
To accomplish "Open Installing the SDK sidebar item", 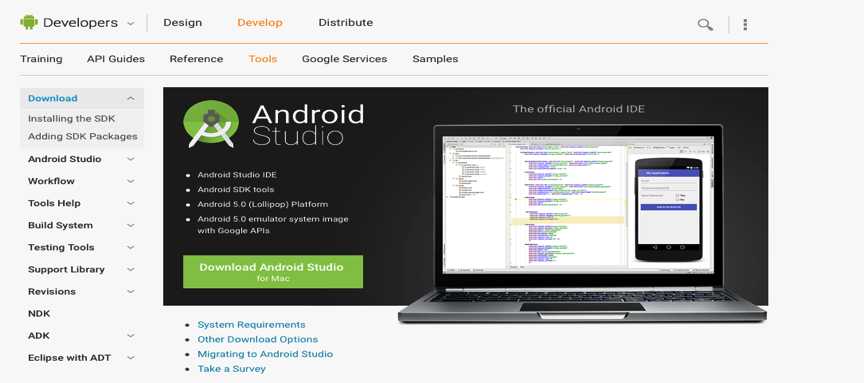I will coord(72,118).
